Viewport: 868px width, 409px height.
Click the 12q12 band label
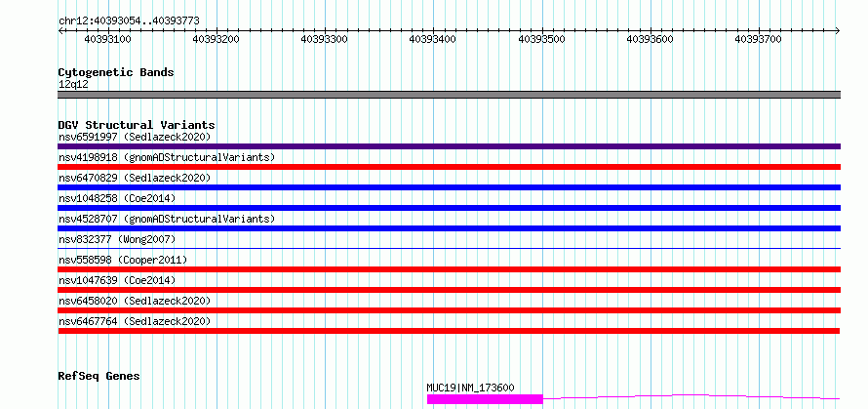coord(73,85)
